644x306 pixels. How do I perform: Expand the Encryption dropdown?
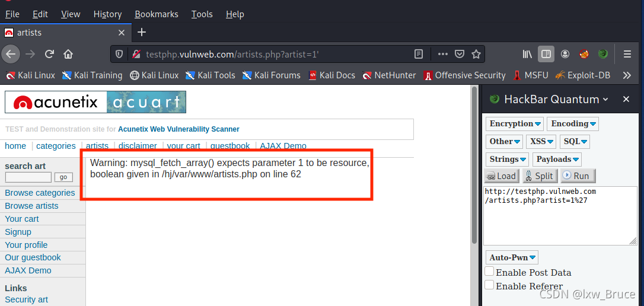515,123
